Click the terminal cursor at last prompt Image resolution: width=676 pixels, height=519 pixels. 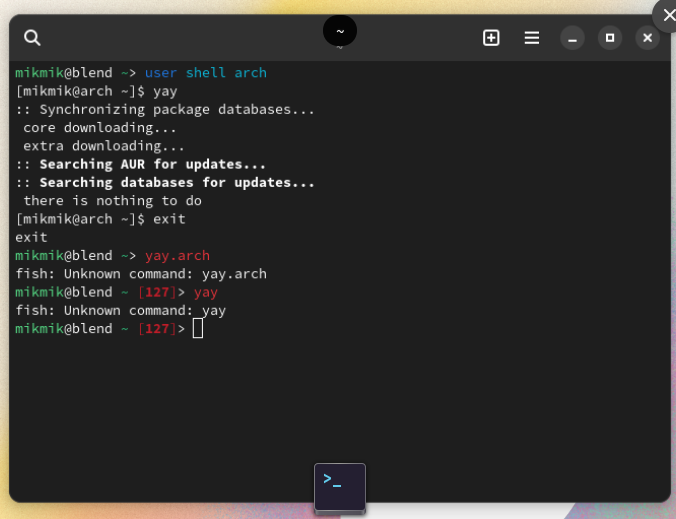pos(198,329)
